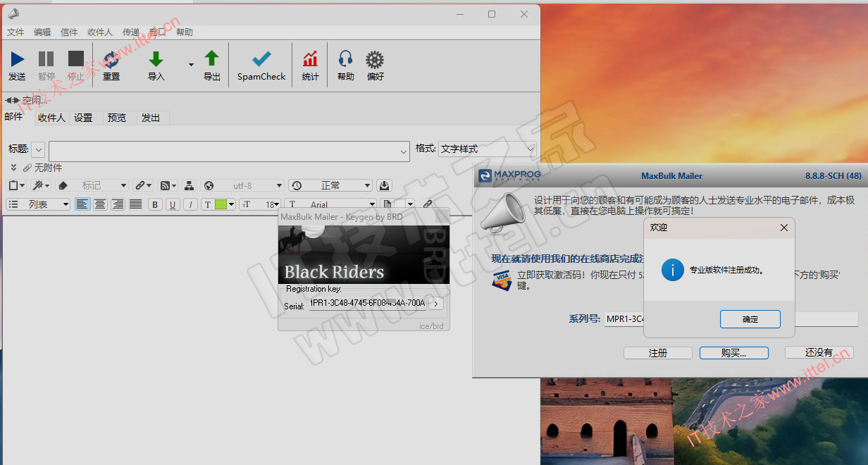The image size is (868, 465).
Task: Open 偏好 (Preferences) gear icon
Action: 375,59
